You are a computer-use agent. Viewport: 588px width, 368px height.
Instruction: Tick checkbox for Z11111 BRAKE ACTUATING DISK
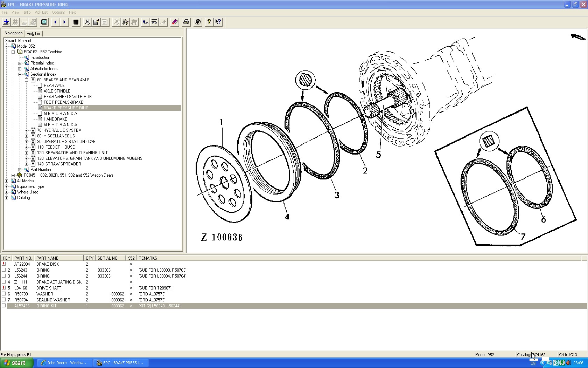coord(4,282)
